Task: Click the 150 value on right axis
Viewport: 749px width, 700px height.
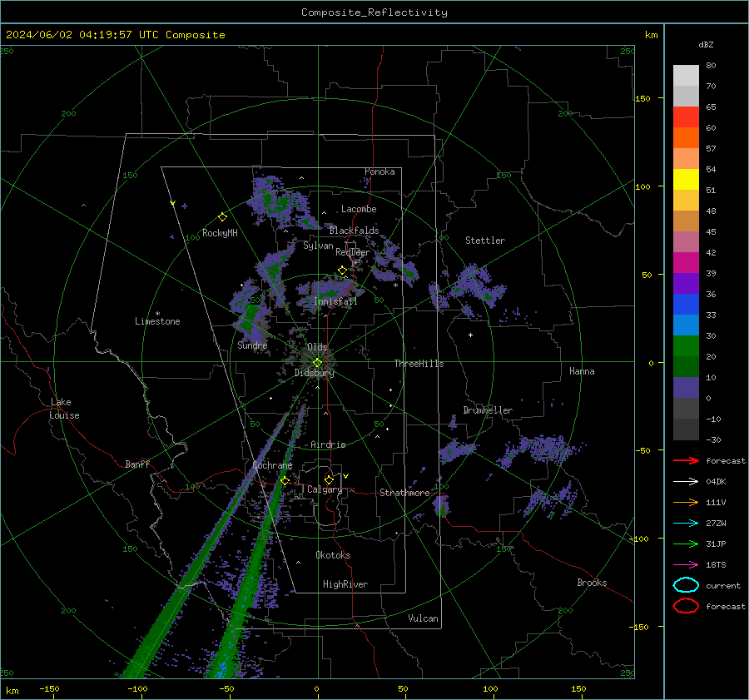Action: point(642,98)
